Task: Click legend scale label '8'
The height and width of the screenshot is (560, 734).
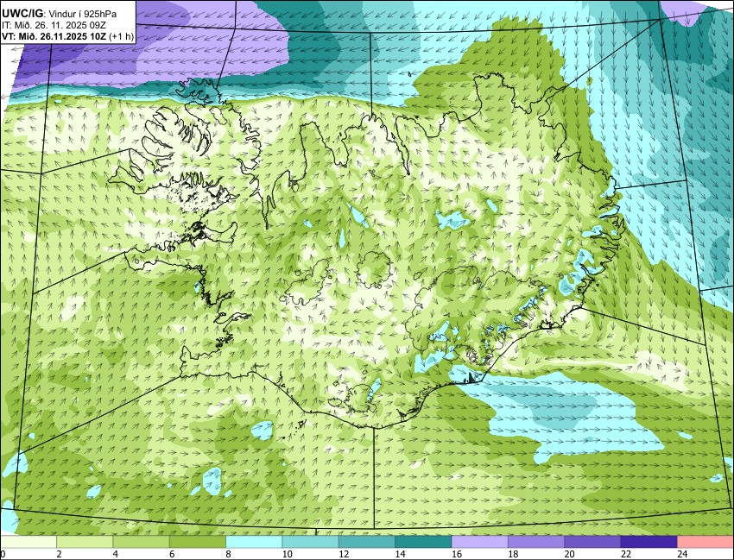Action: pos(228,554)
